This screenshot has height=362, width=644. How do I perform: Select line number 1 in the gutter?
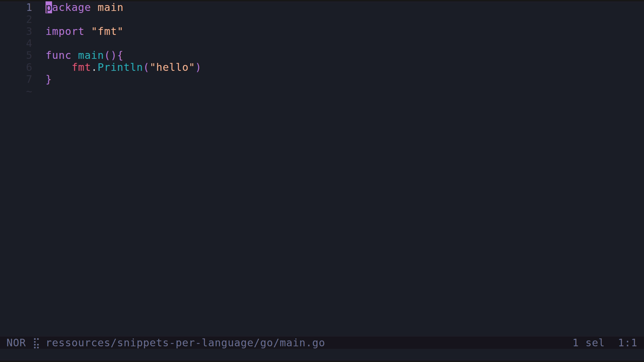[29, 7]
